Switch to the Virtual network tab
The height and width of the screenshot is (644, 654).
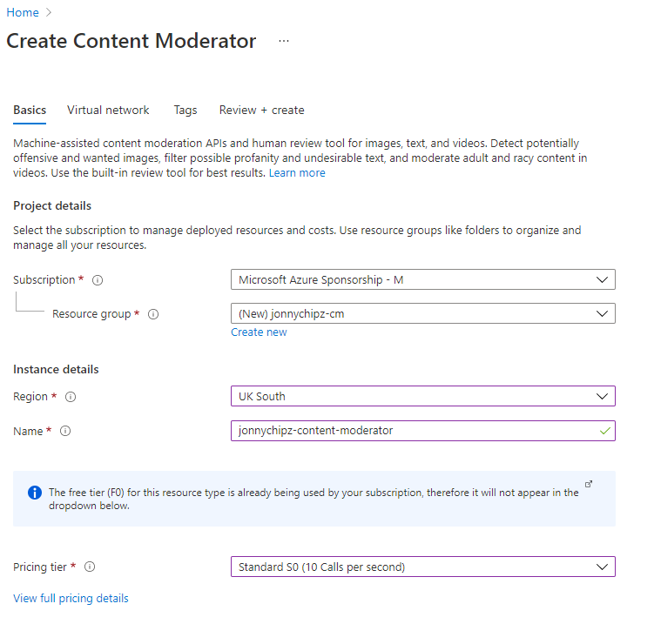(x=108, y=111)
